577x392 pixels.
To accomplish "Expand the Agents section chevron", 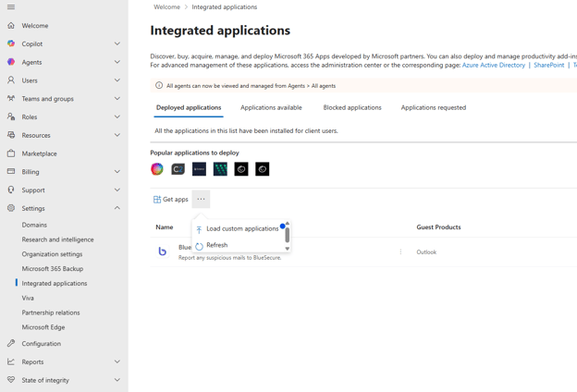I will click(x=117, y=62).
